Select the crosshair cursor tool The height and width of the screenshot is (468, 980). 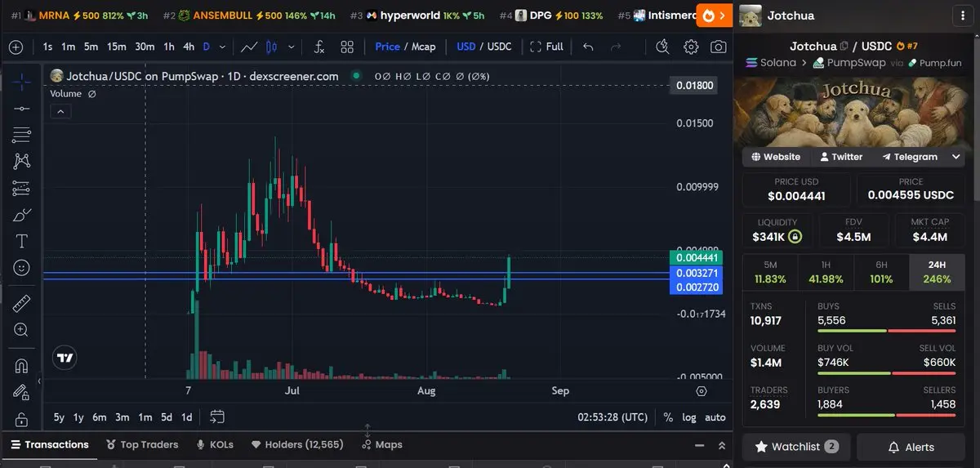click(x=22, y=81)
